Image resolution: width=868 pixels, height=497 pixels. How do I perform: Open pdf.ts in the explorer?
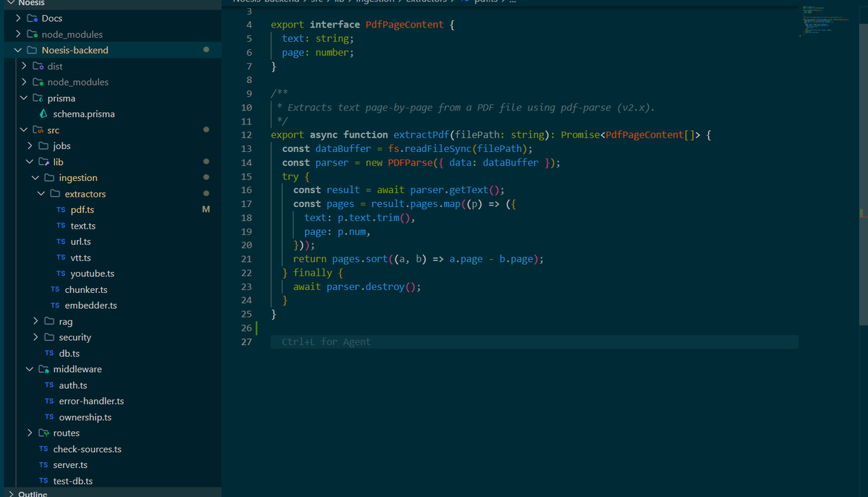coord(82,210)
